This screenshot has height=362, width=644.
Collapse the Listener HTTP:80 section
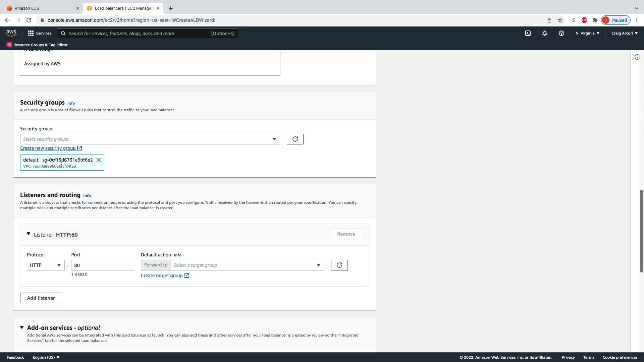[29, 234]
